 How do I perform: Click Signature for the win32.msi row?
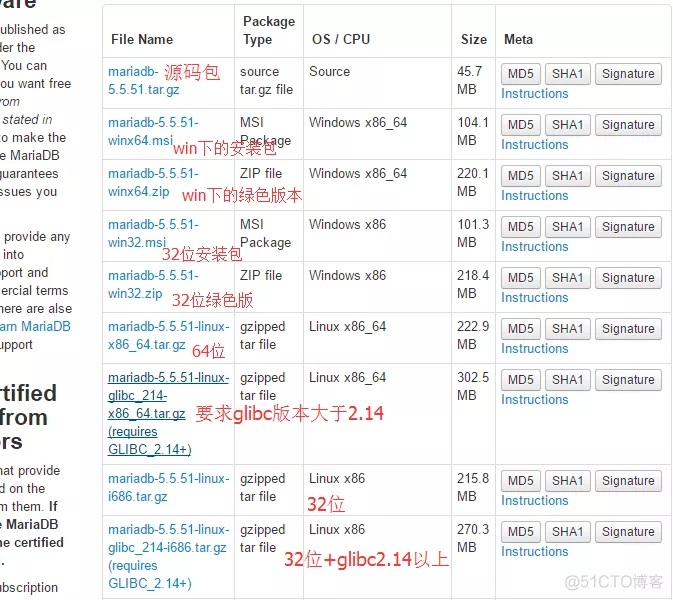pyautogui.click(x=628, y=227)
